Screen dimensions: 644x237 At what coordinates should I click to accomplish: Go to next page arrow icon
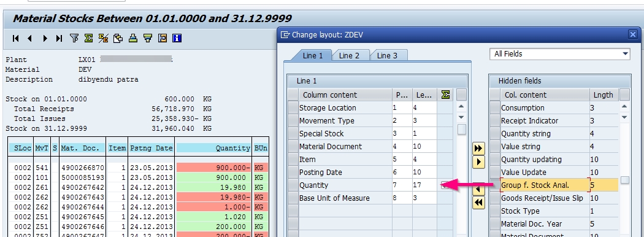pos(45,38)
